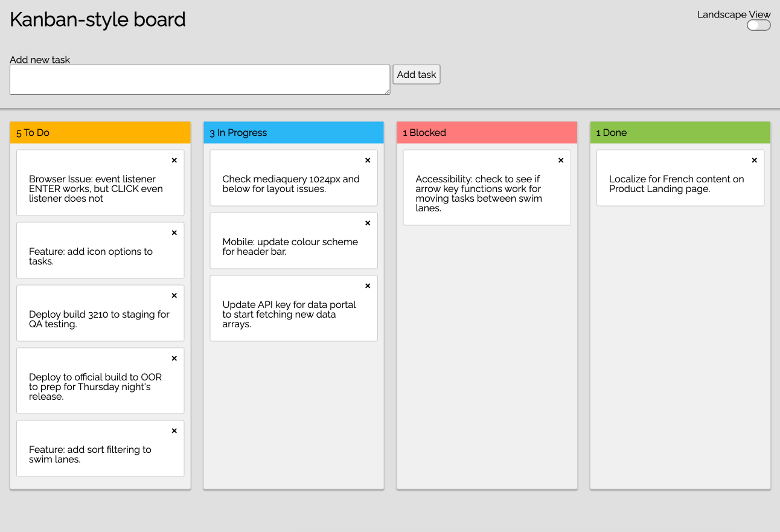The height and width of the screenshot is (532, 780).
Task: Delete the Thursday night's release task
Action: [x=174, y=359]
